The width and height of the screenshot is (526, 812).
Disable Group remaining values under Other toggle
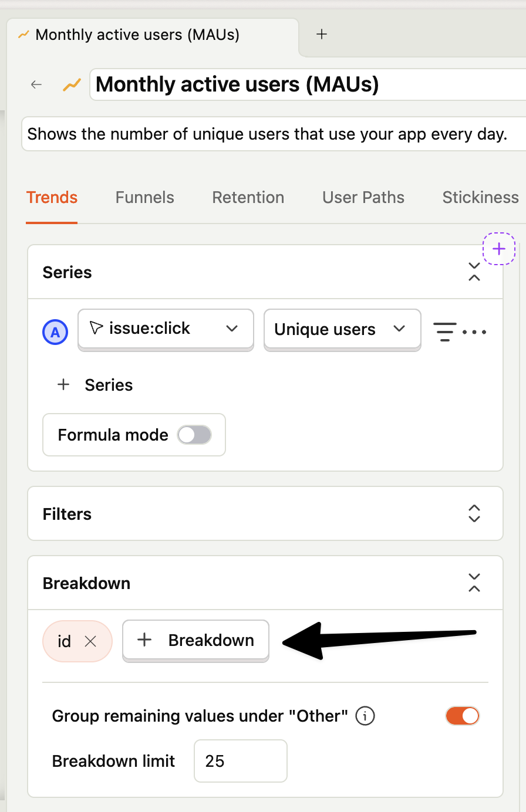463,716
